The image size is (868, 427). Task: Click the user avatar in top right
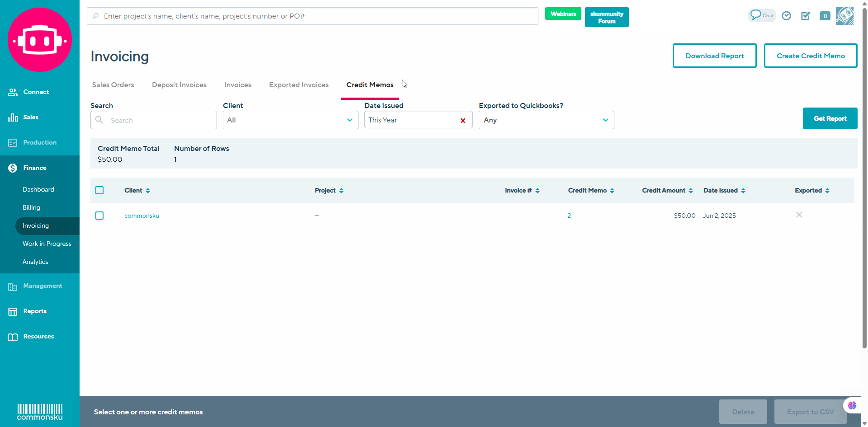[844, 16]
